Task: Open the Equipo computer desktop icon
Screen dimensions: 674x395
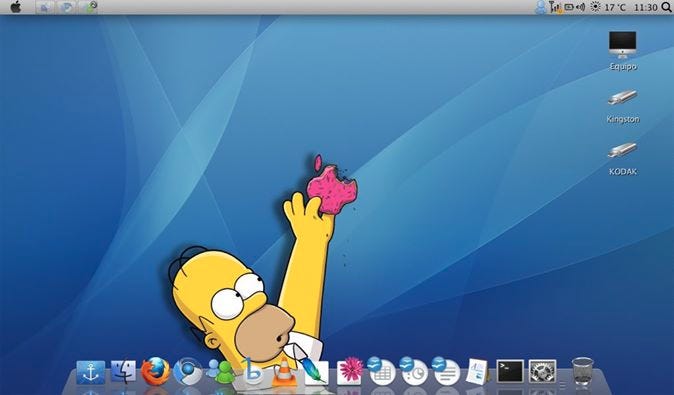Action: pyautogui.click(x=622, y=50)
